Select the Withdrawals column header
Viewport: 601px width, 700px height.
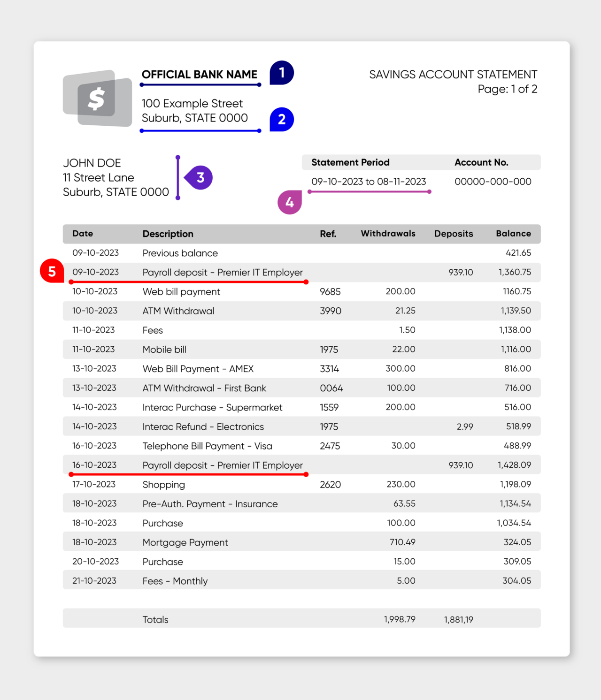(x=388, y=234)
